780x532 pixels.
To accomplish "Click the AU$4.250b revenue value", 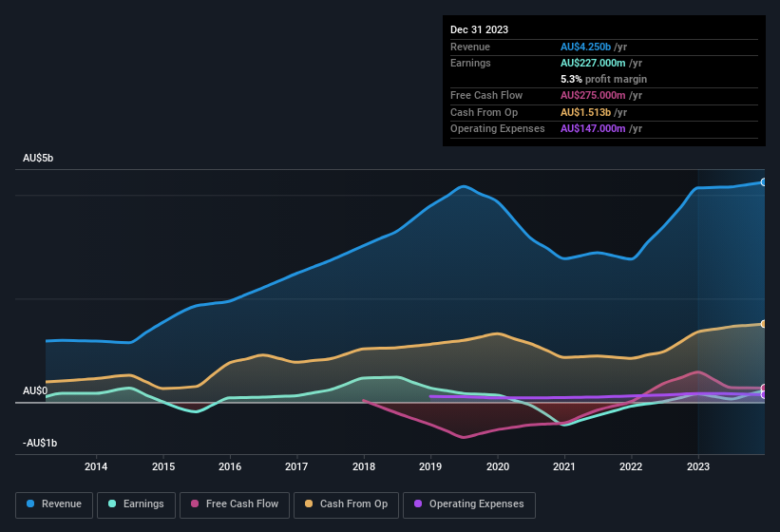I will (x=585, y=47).
